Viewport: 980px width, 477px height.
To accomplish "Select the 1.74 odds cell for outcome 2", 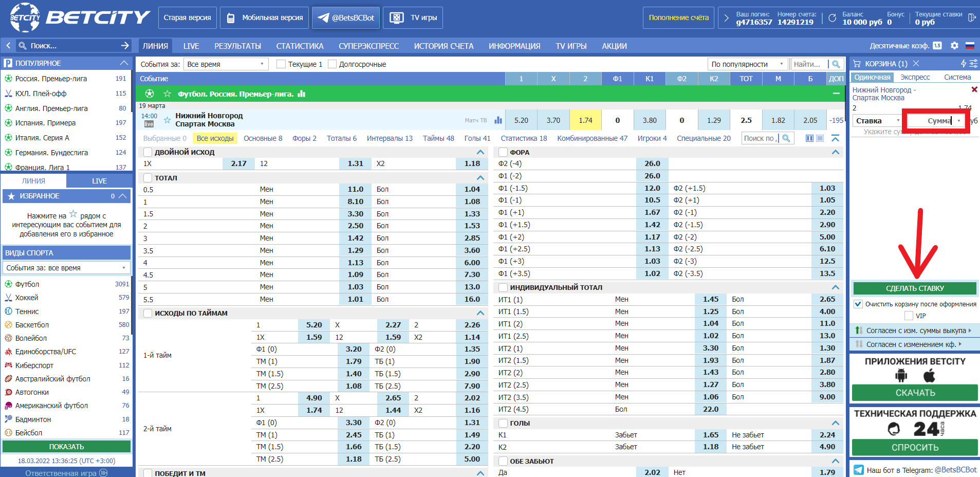I will point(585,120).
